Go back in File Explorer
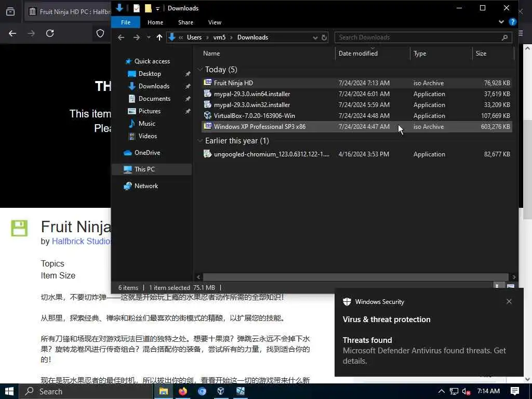The height and width of the screenshot is (399, 532). pyautogui.click(x=121, y=37)
